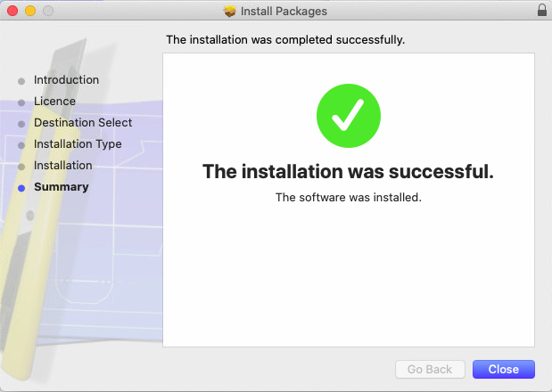Viewport: 552px width, 392px height.
Task: Click the package box icon in title
Action: (230, 12)
